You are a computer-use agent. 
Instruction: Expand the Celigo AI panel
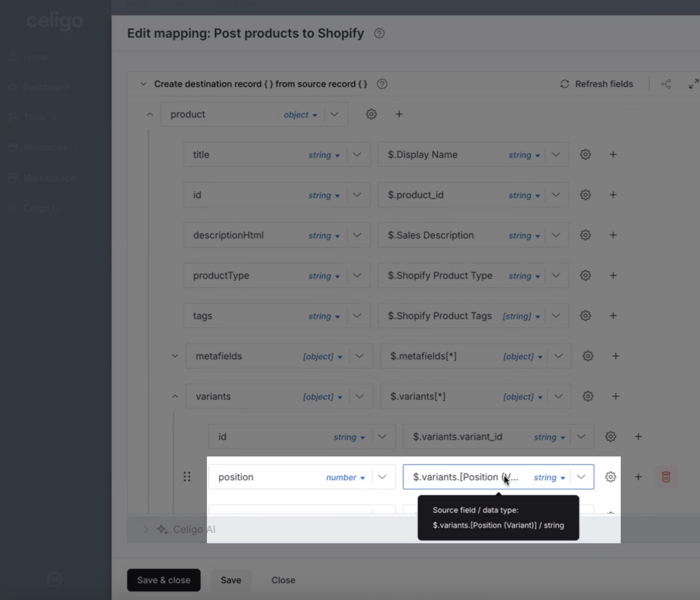click(146, 529)
